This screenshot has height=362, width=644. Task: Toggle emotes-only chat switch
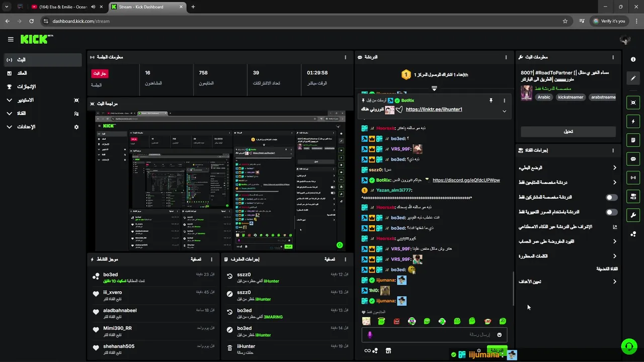pyautogui.click(x=611, y=212)
